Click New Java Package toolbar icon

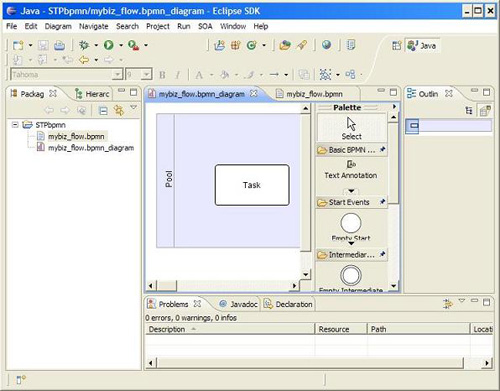point(235,45)
